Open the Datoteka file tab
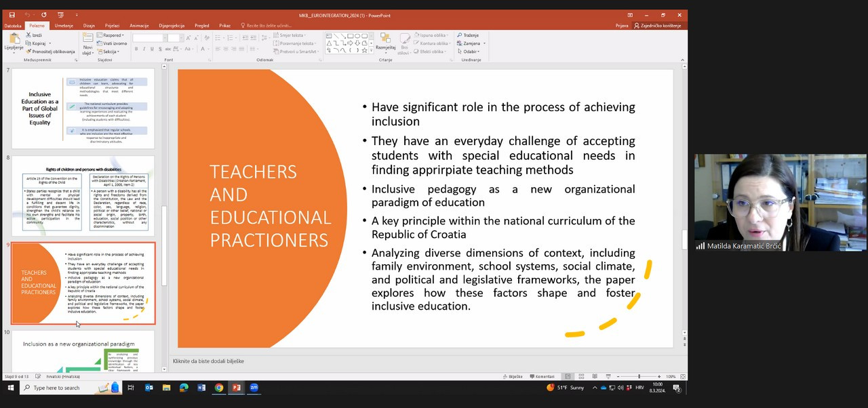The height and width of the screenshot is (408, 868). point(13,26)
